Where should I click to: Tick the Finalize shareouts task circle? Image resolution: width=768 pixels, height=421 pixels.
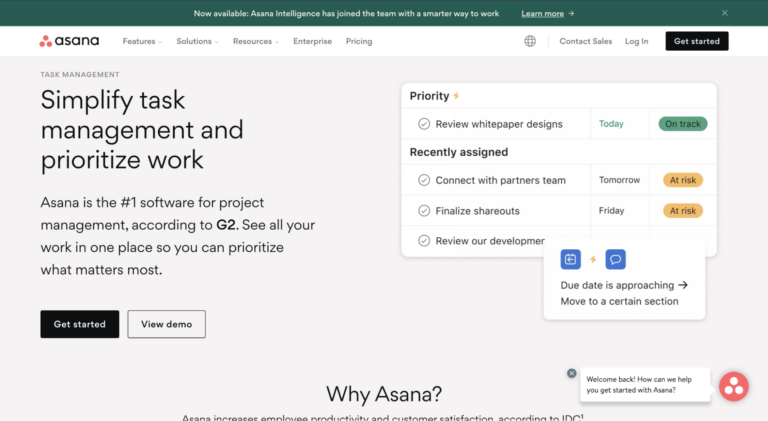[424, 211]
